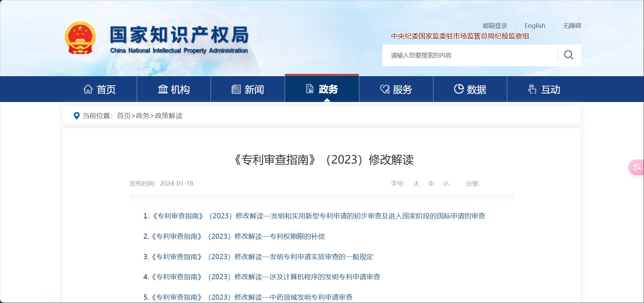This screenshot has height=303, width=644.
Task: Open the 服务 navigation tab
Action: coord(396,89)
